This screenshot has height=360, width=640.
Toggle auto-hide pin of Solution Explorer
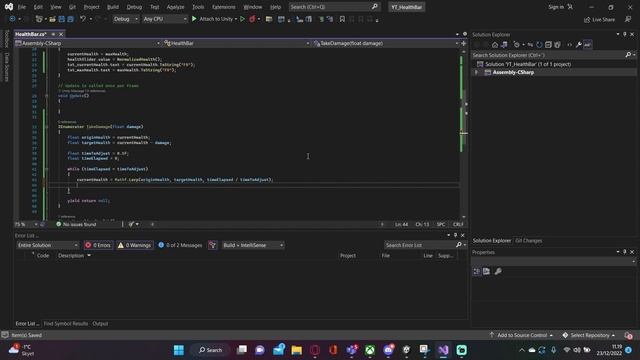pyautogui.click(x=624, y=34)
